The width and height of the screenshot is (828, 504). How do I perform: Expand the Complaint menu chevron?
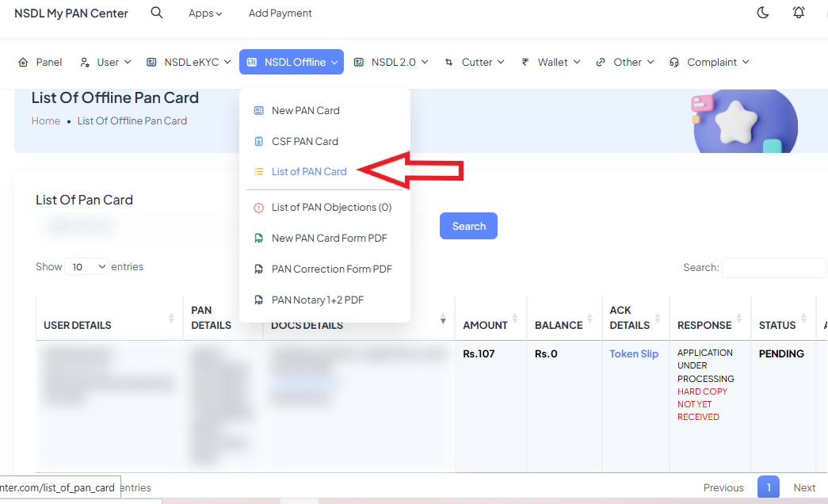coord(746,63)
